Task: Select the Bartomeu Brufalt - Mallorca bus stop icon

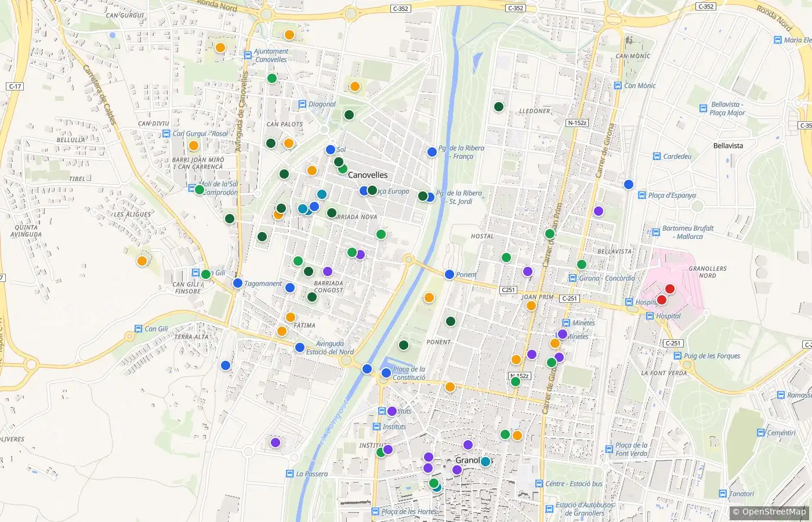Action: (x=656, y=232)
